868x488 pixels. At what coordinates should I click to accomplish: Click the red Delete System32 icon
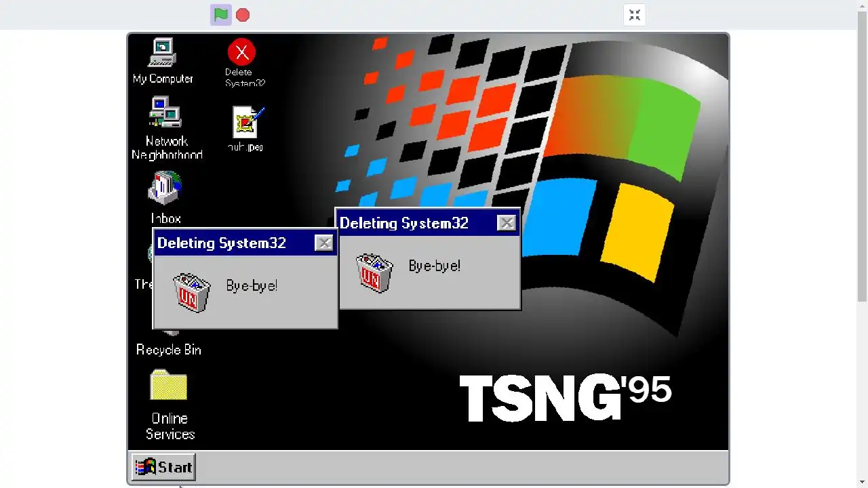[241, 52]
